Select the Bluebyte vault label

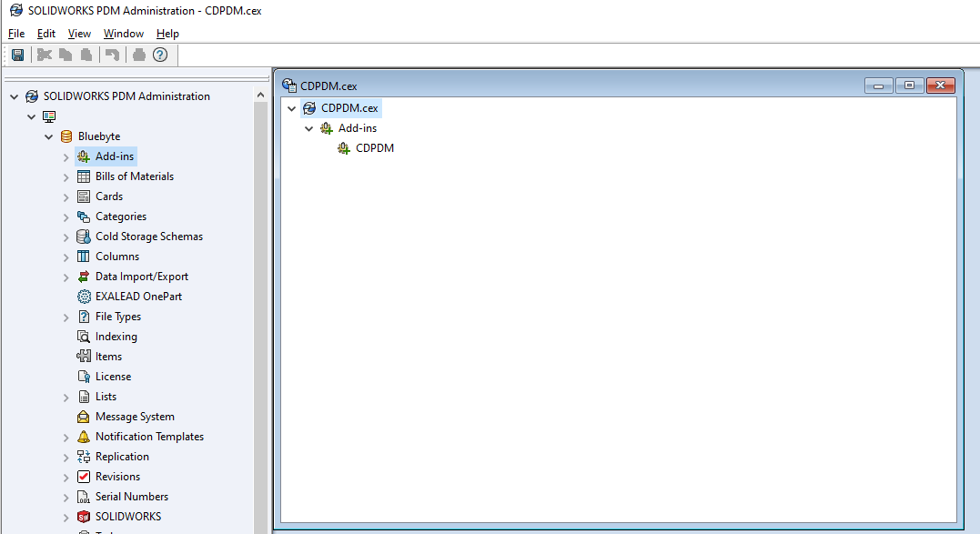pyautogui.click(x=99, y=136)
